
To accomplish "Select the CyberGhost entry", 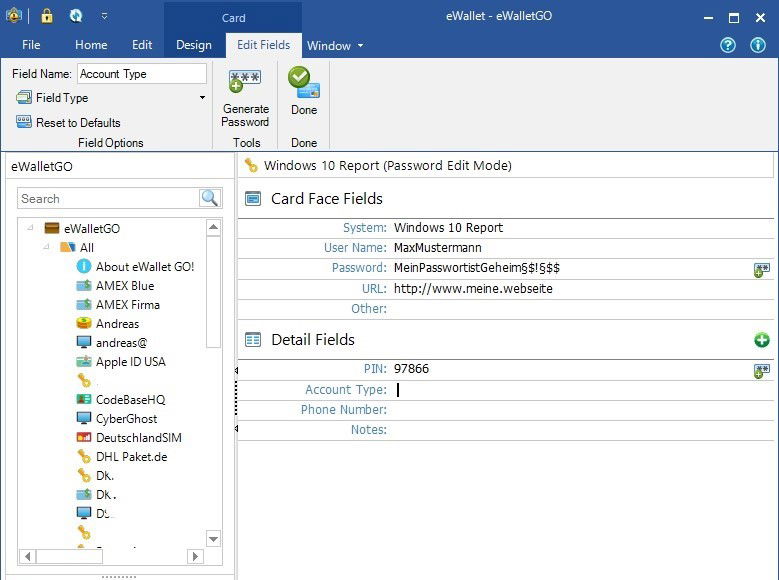I will pyautogui.click(x=126, y=418).
